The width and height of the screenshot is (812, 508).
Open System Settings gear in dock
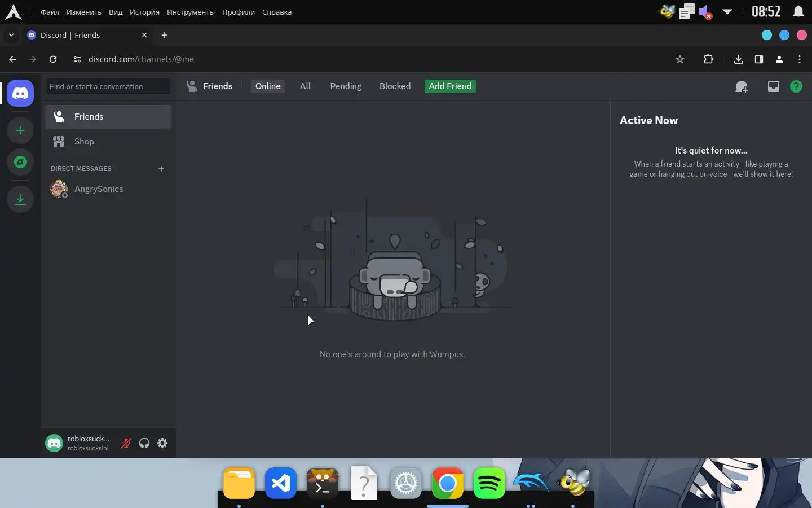[x=406, y=484]
